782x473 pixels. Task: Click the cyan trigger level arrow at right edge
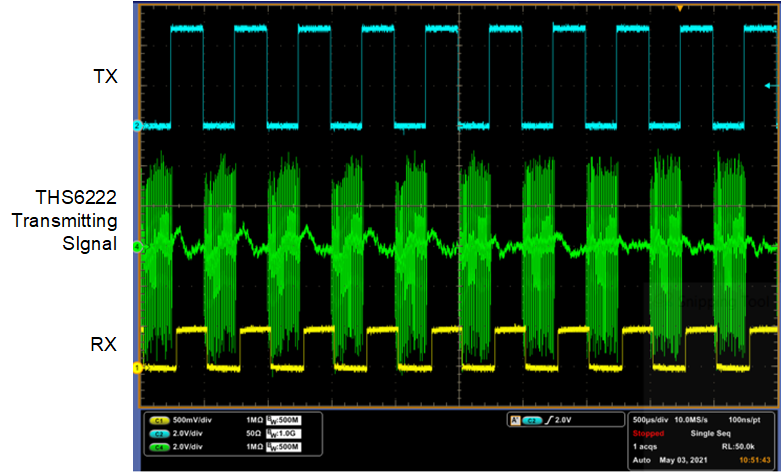[x=771, y=86]
